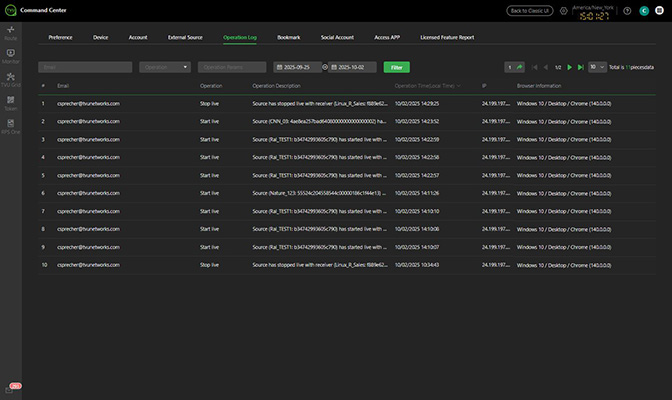
Task: Sort by Operation Time column arrow
Action: (459, 86)
